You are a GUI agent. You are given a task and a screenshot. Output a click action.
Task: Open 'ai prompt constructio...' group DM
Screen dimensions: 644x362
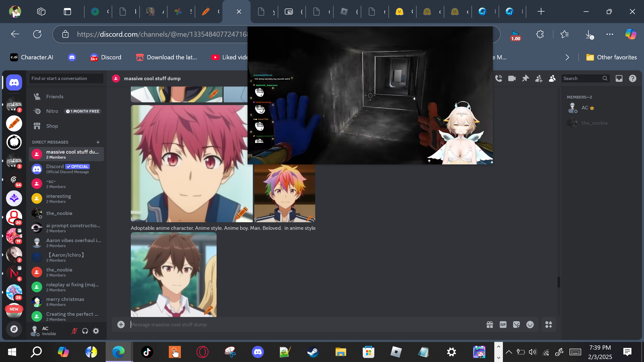click(x=66, y=228)
